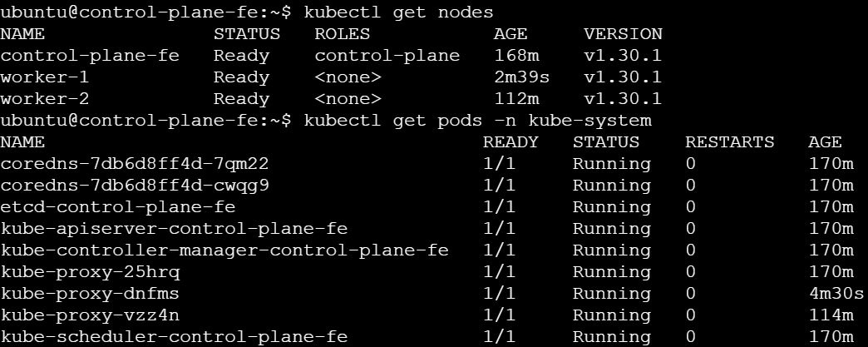Click kube-controller-manager-control-plane-fe pod name
Image resolution: width=868 pixels, height=347 pixels.
point(224,250)
